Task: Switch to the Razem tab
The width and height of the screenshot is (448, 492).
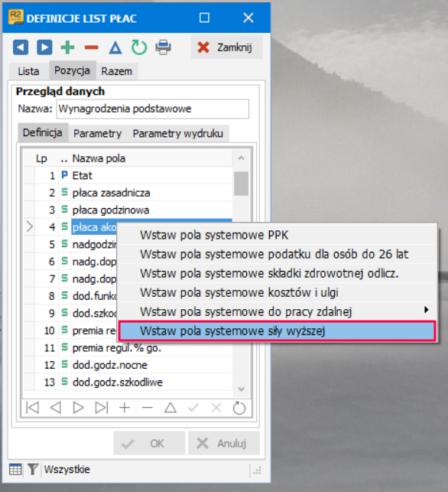Action: 117,71
